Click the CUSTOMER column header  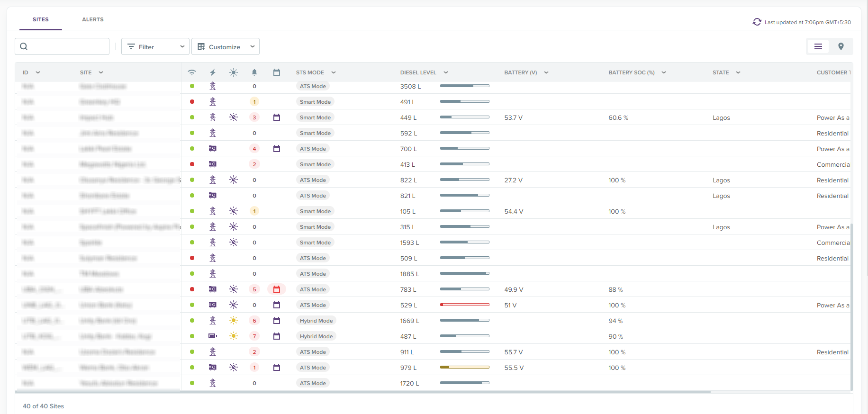[x=833, y=72]
